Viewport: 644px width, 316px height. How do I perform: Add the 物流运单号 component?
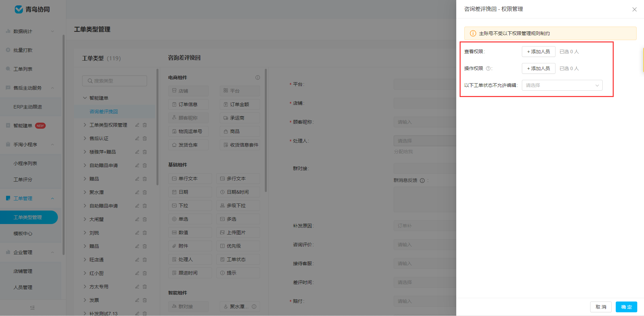pos(188,131)
